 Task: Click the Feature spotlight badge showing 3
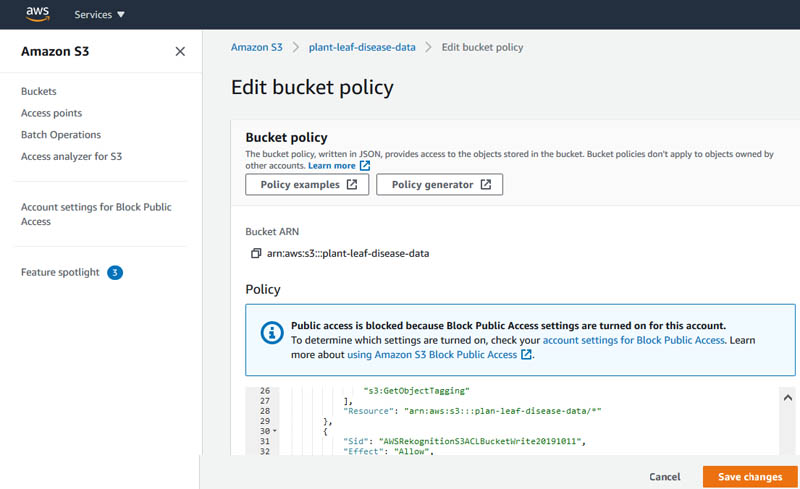click(x=115, y=273)
